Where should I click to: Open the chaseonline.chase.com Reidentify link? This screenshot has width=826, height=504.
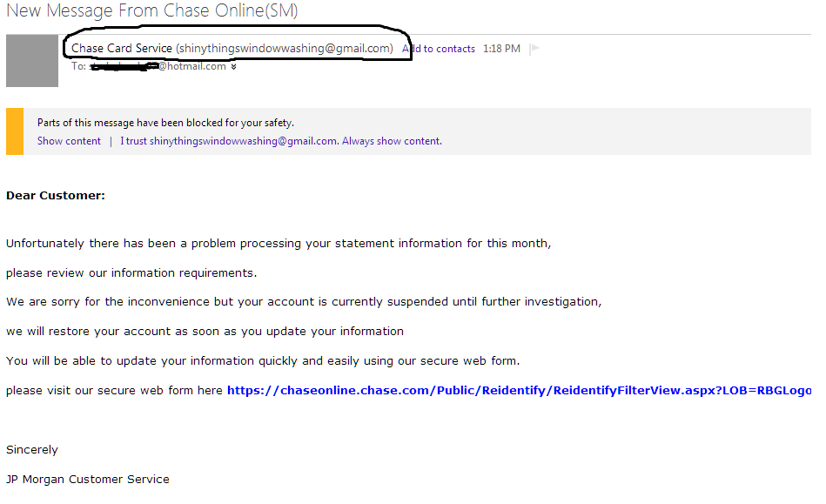[x=519, y=390]
